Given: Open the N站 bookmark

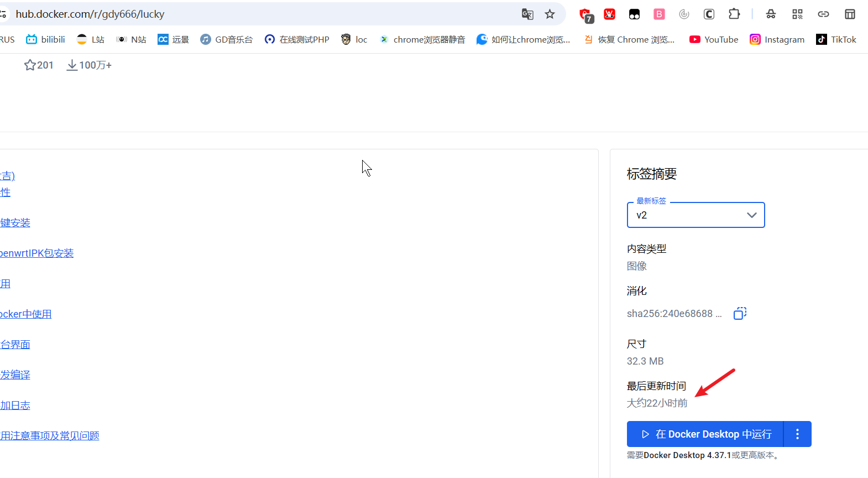Looking at the screenshot, I should [131, 39].
